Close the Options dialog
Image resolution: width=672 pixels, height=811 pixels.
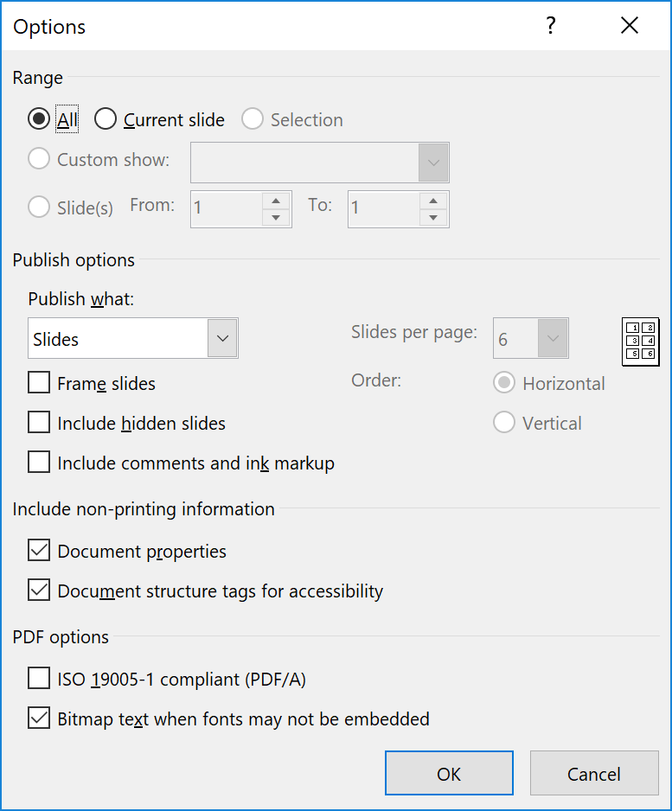click(x=629, y=26)
